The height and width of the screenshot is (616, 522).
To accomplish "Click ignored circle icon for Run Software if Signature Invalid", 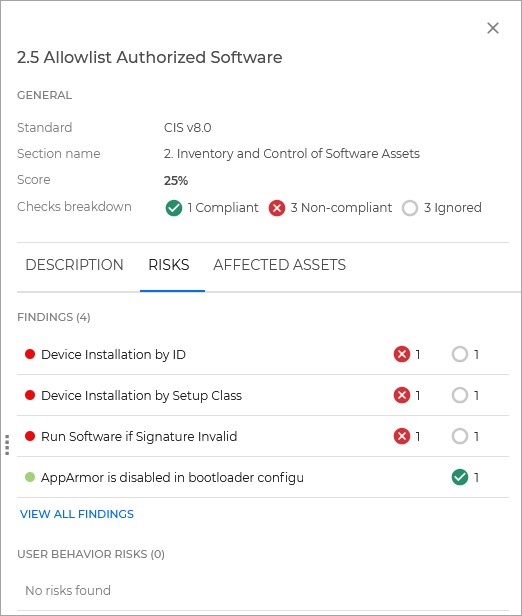I will point(460,436).
